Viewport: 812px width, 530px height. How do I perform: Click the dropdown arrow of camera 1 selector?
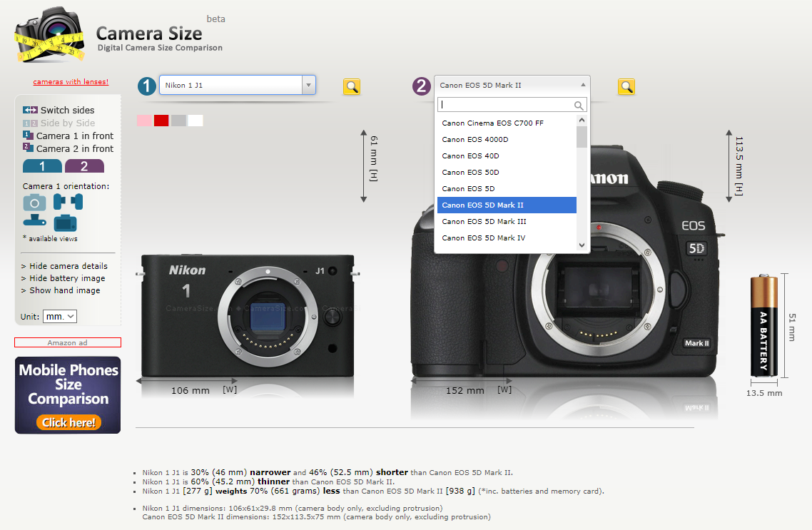tap(309, 86)
